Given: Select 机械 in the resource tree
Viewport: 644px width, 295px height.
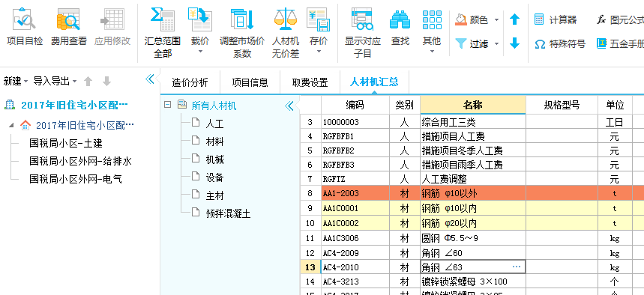Looking at the screenshot, I should 214,159.
